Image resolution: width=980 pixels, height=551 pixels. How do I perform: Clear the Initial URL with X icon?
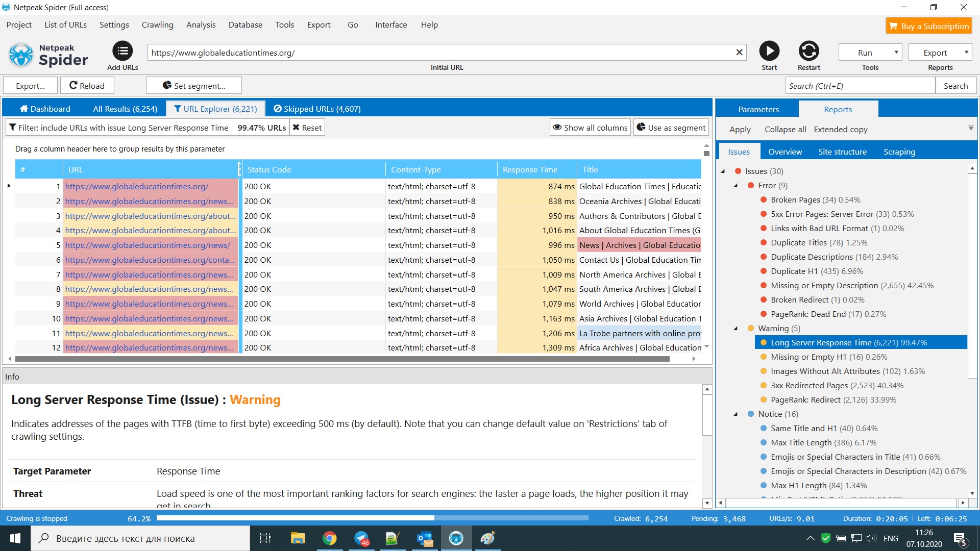(x=739, y=52)
